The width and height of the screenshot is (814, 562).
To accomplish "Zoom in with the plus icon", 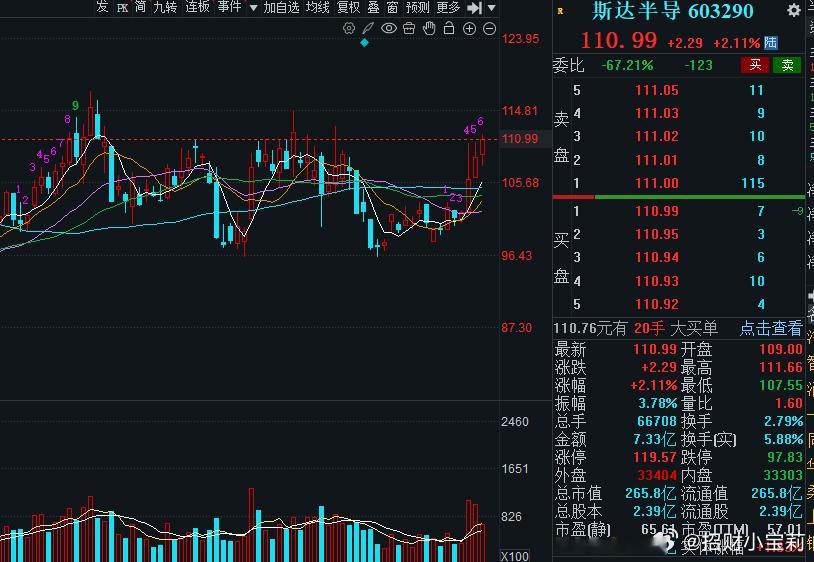I will pyautogui.click(x=469, y=29).
